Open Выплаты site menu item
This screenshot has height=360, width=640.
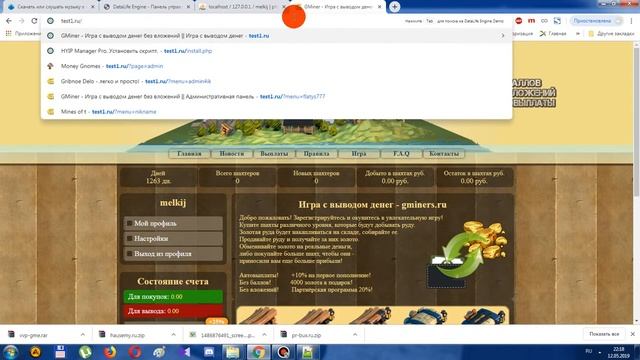[x=274, y=154]
